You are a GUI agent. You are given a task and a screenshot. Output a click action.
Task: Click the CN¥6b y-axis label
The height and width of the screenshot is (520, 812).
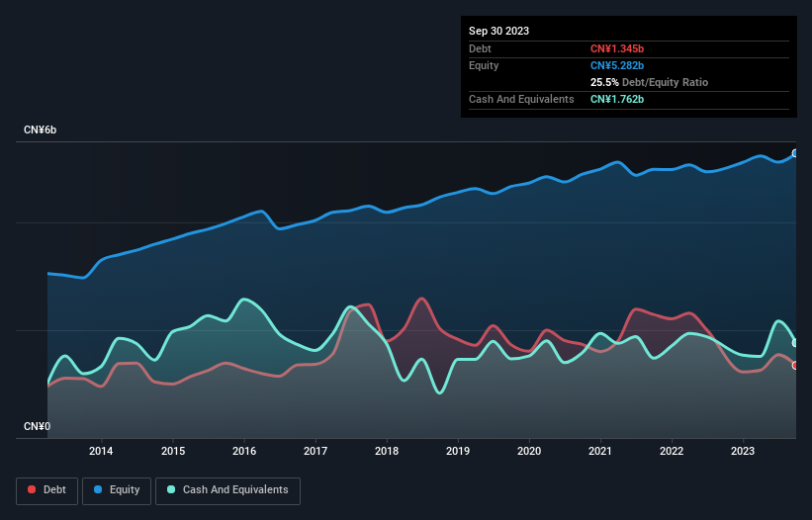(41, 130)
